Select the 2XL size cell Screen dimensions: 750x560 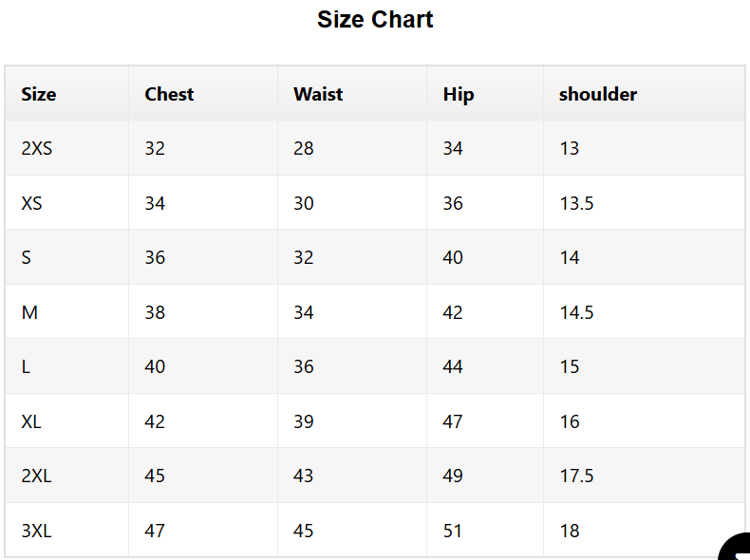pos(36,476)
